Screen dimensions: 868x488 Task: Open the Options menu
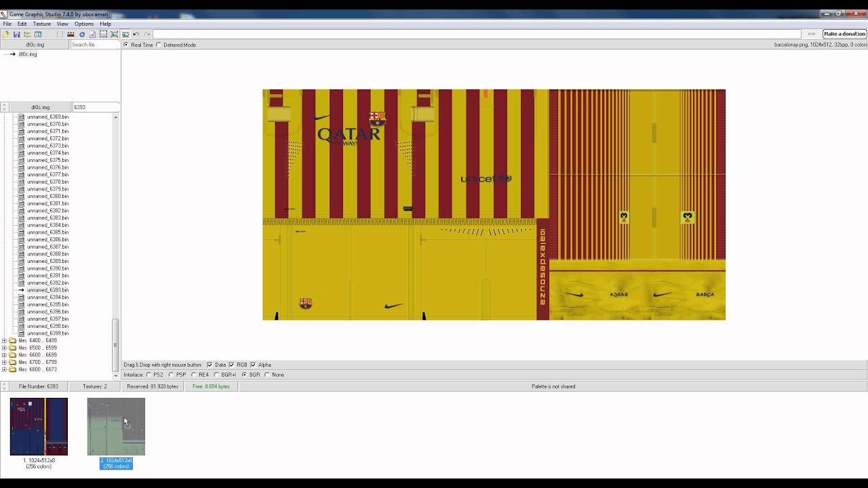point(84,24)
